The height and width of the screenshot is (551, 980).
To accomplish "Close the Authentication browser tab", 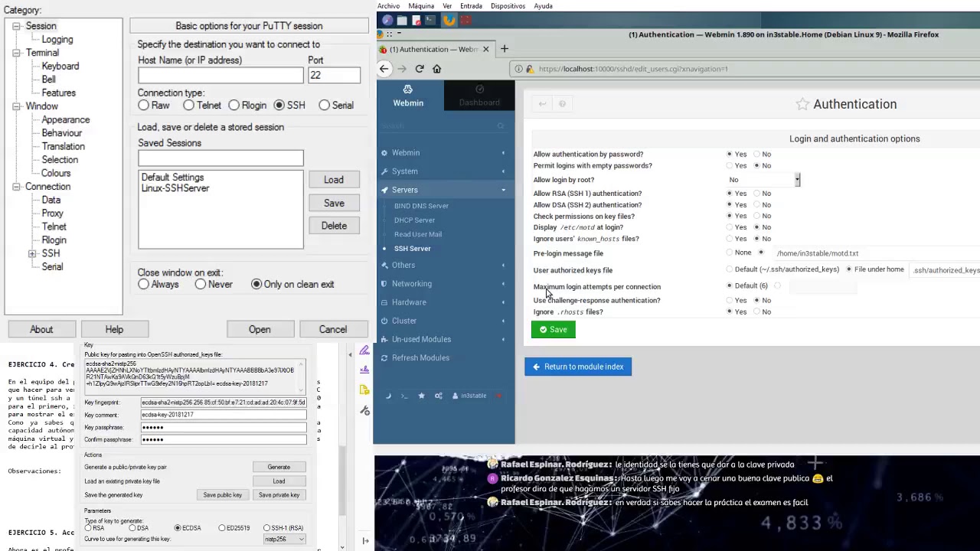I will click(x=485, y=49).
